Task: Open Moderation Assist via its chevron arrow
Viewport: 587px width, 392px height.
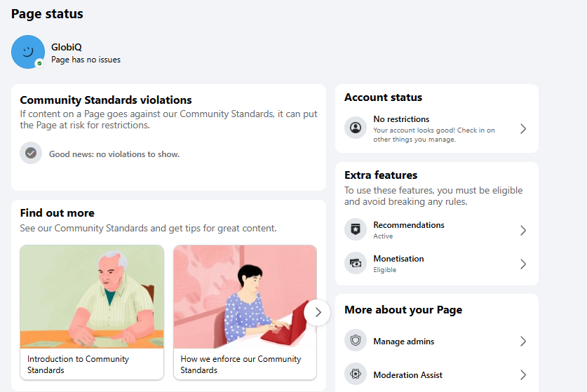Action: [523, 374]
